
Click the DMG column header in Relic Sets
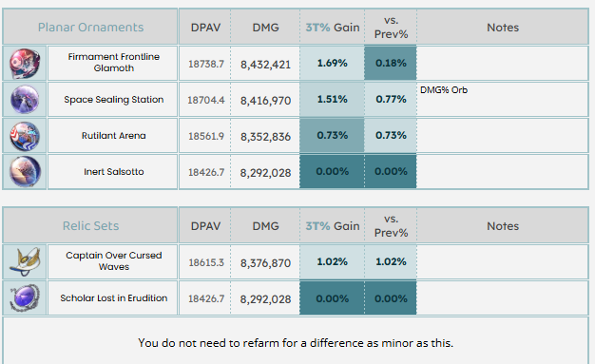click(265, 226)
